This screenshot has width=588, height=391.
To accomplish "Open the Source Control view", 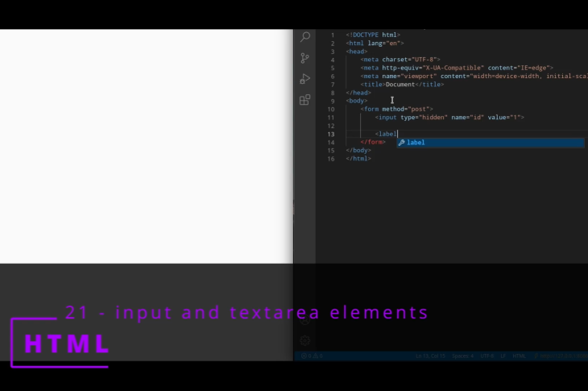I will tap(305, 58).
